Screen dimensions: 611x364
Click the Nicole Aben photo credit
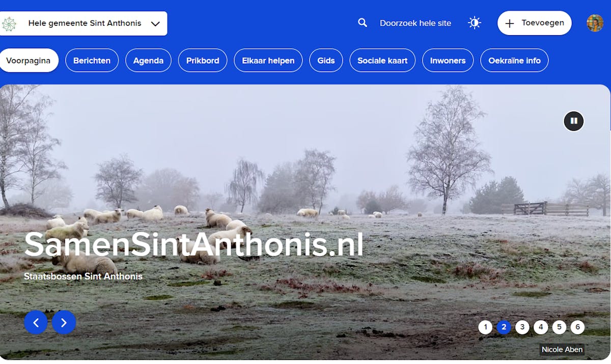(562, 350)
